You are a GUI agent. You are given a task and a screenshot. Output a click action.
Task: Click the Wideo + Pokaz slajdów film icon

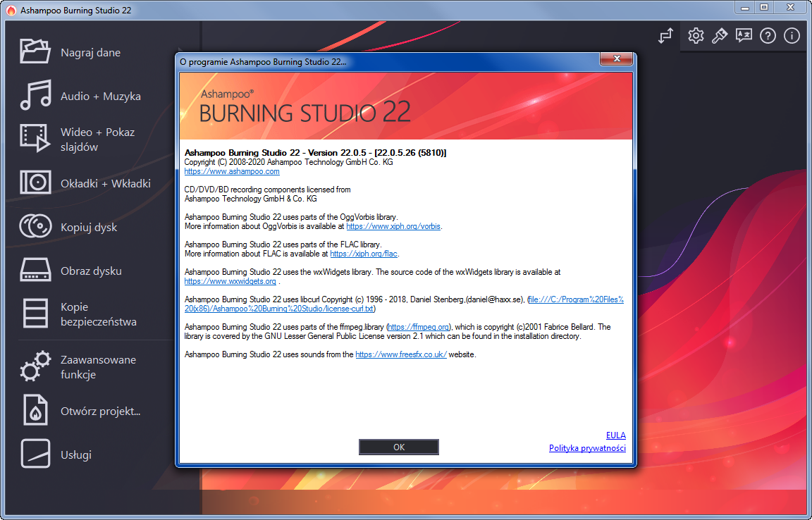pos(35,138)
